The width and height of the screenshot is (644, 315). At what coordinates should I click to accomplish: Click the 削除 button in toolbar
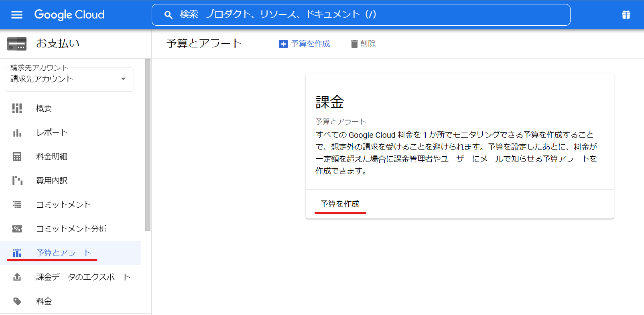(x=363, y=44)
